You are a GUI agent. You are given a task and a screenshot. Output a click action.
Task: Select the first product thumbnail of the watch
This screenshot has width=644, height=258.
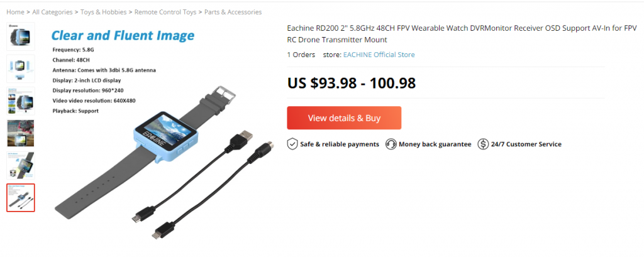coord(21,36)
